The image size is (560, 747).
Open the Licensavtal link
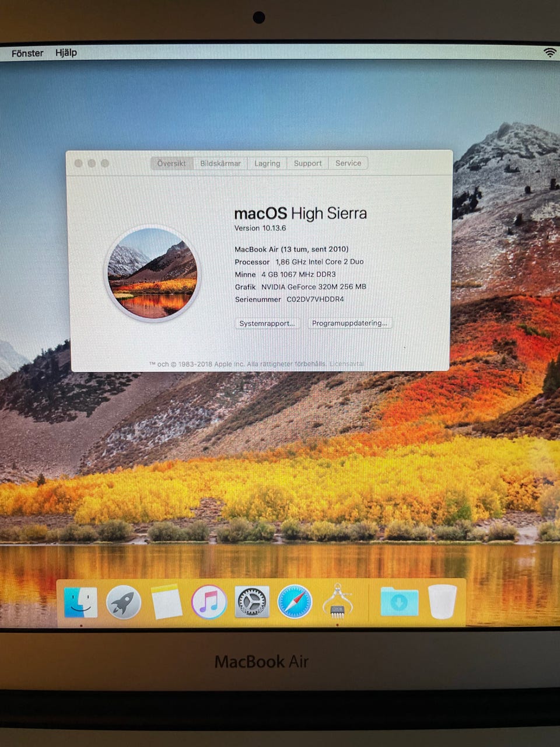[346, 364]
